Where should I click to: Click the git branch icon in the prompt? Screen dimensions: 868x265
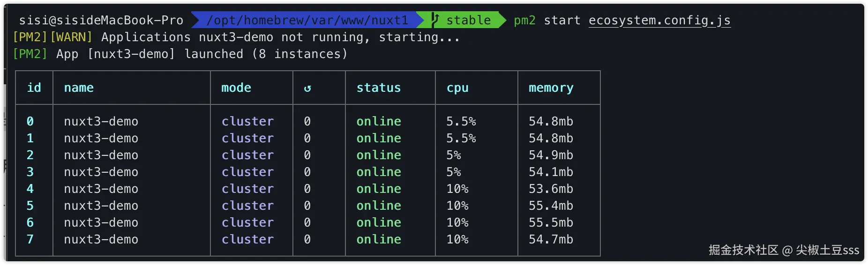435,20
